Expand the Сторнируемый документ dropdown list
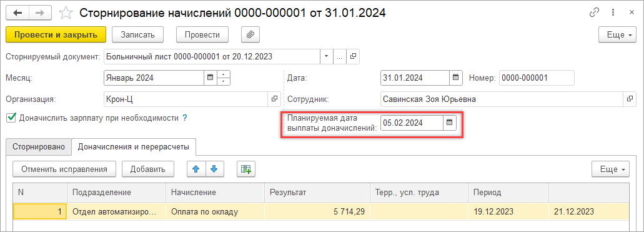 tap(327, 57)
